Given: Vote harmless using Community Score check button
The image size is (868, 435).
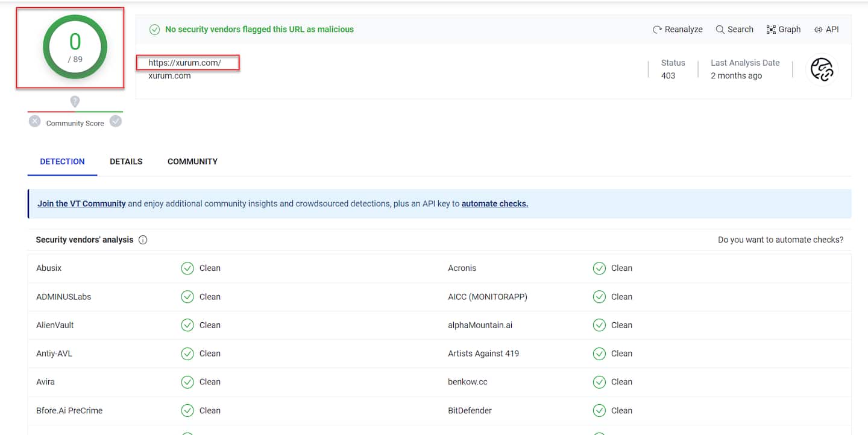Looking at the screenshot, I should 116,121.
